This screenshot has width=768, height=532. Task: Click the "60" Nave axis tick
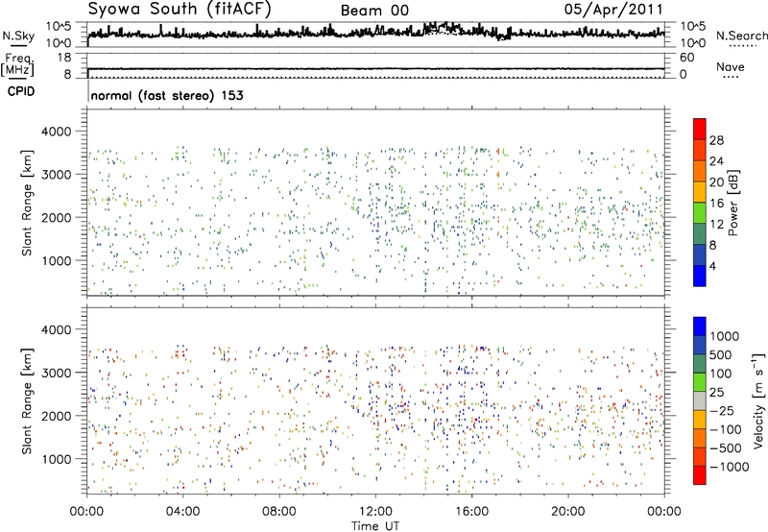[686, 58]
